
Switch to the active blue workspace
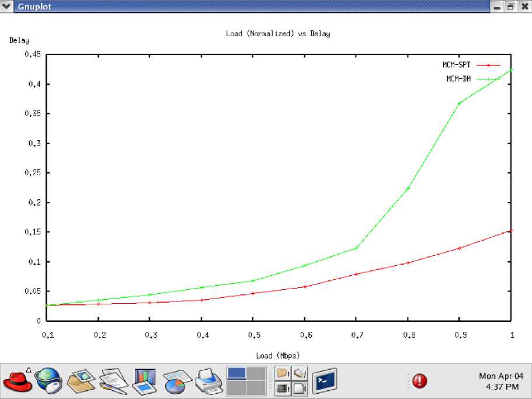pyautogui.click(x=237, y=373)
